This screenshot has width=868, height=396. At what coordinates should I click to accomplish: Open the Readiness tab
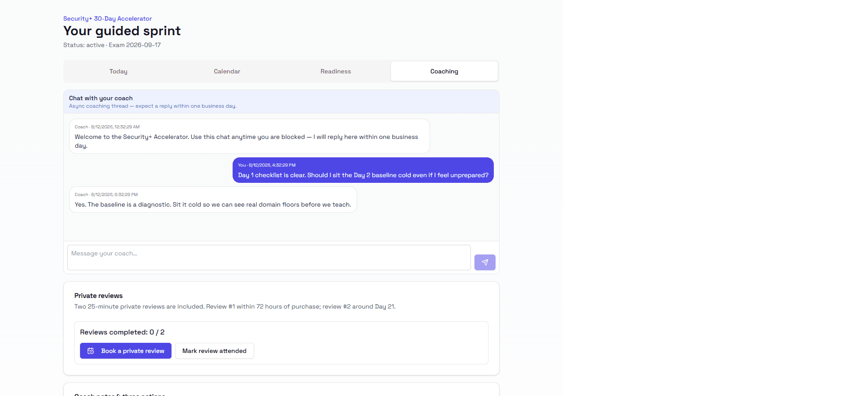(x=336, y=71)
